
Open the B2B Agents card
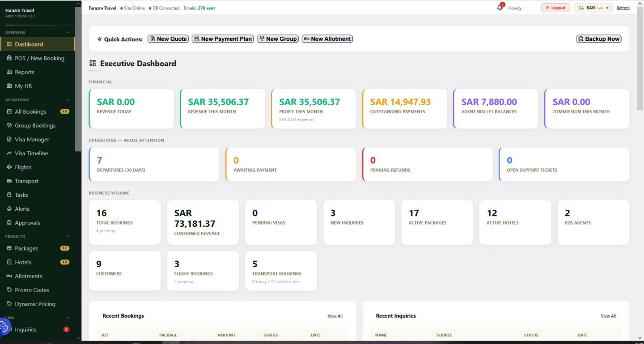pos(593,222)
